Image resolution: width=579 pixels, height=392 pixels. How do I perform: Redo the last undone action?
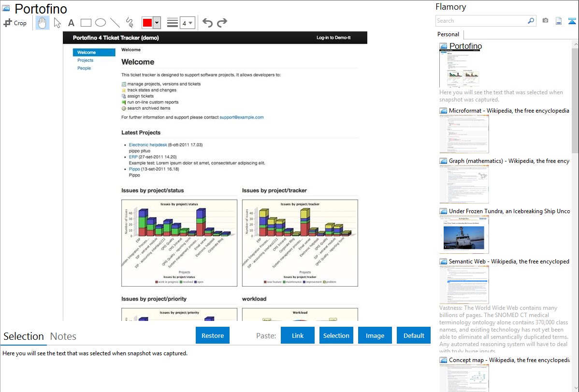222,23
